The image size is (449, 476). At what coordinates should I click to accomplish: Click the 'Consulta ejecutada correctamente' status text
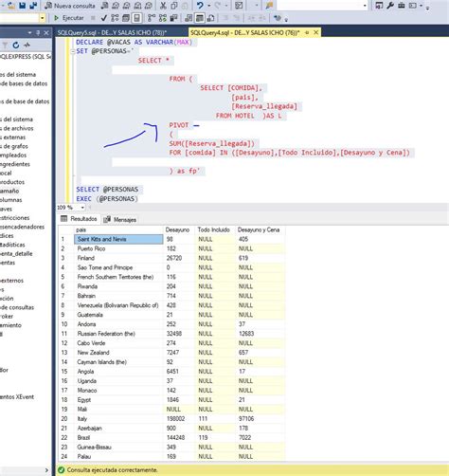point(112,470)
